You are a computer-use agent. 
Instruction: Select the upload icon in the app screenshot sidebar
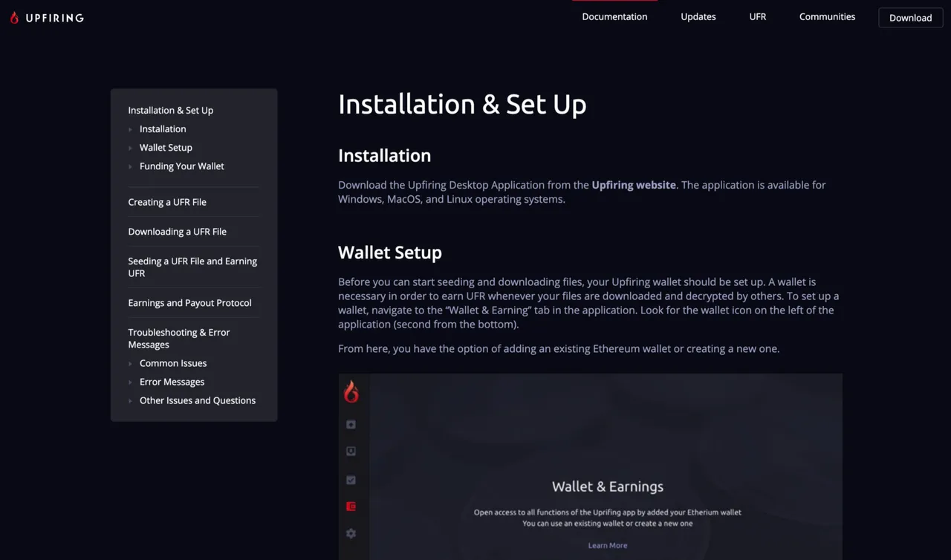pyautogui.click(x=351, y=424)
